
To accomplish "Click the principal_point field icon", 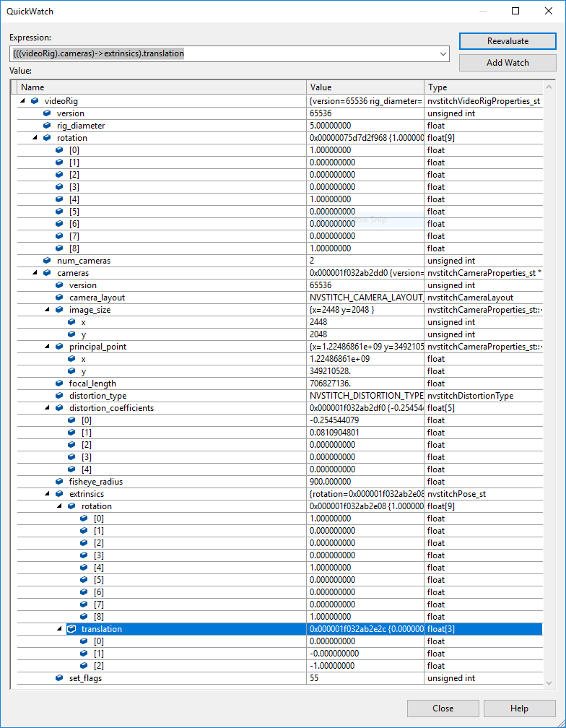I will click(59, 347).
